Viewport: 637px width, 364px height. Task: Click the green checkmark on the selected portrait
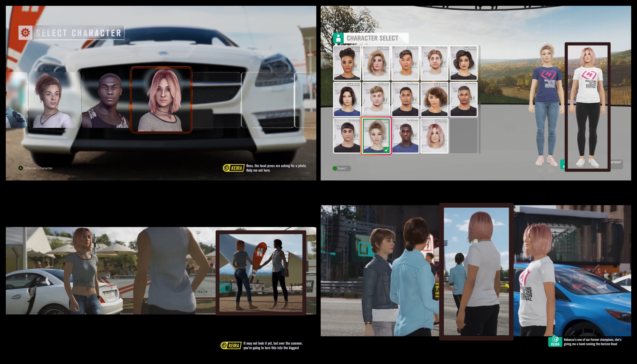(x=386, y=150)
